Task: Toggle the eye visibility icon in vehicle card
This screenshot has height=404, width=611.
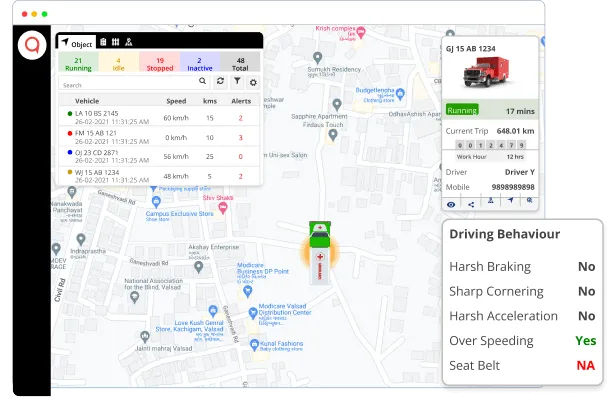Action: point(451,203)
